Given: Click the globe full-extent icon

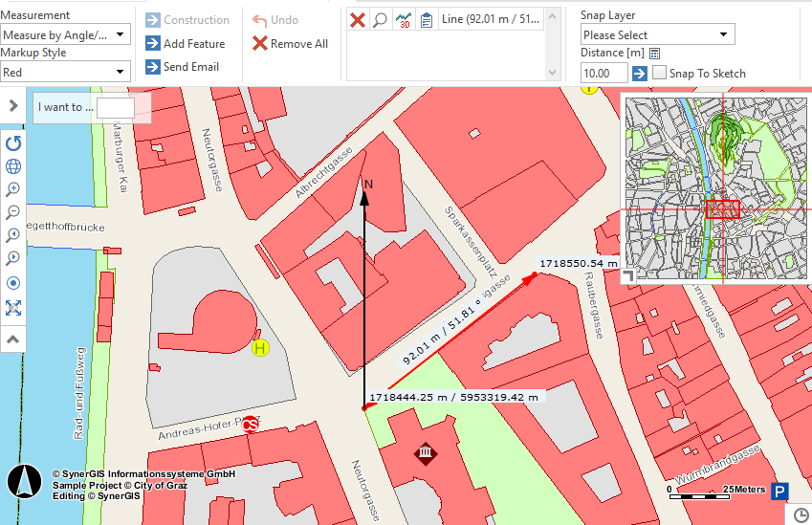Looking at the screenshot, I should [13, 166].
